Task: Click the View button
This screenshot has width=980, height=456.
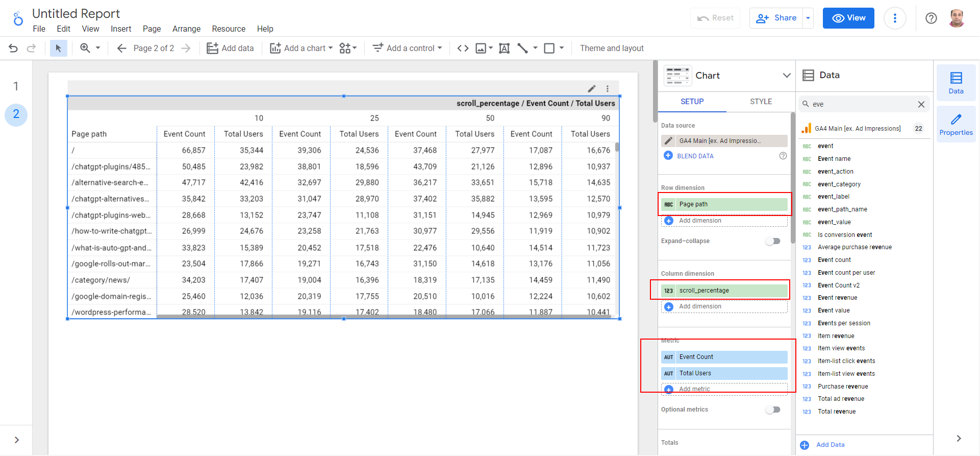Action: (x=848, y=18)
